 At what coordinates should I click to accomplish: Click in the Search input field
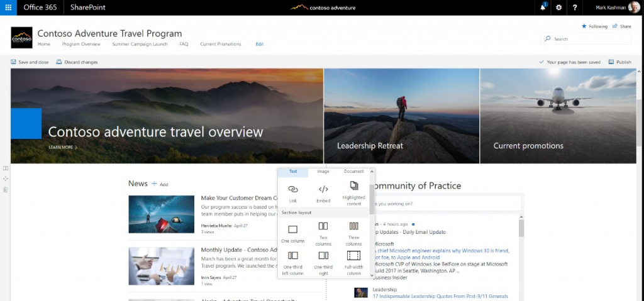(586, 39)
